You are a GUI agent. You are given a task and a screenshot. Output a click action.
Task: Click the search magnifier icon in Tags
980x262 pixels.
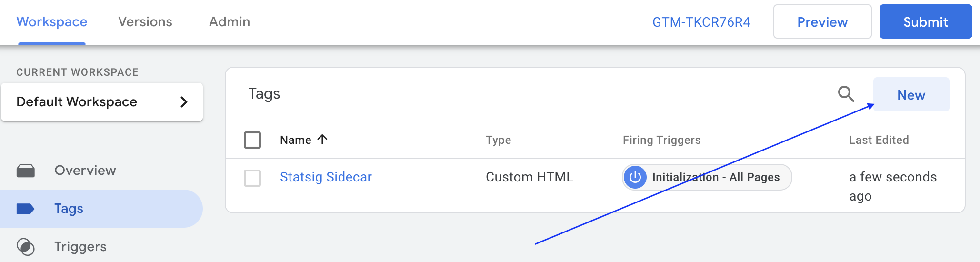coord(846,94)
